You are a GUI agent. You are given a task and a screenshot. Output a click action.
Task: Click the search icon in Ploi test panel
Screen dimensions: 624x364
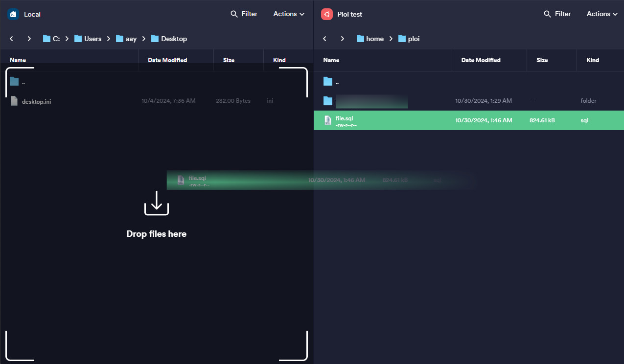[548, 14]
